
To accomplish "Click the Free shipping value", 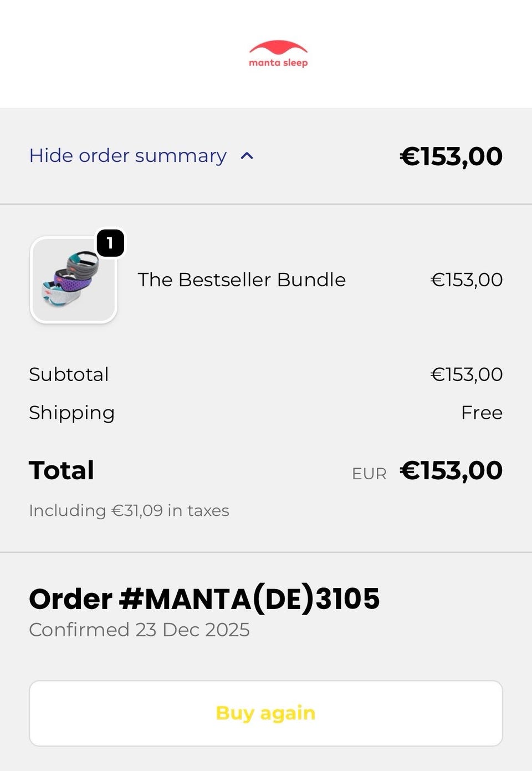I will [482, 413].
